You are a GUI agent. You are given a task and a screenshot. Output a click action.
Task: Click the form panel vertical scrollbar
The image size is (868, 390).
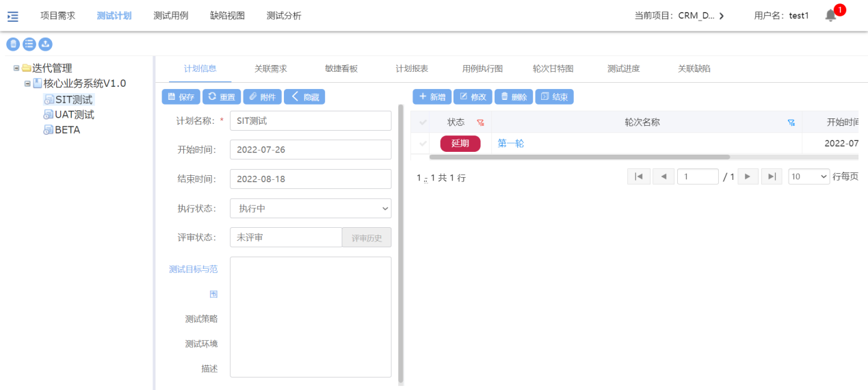[401, 243]
